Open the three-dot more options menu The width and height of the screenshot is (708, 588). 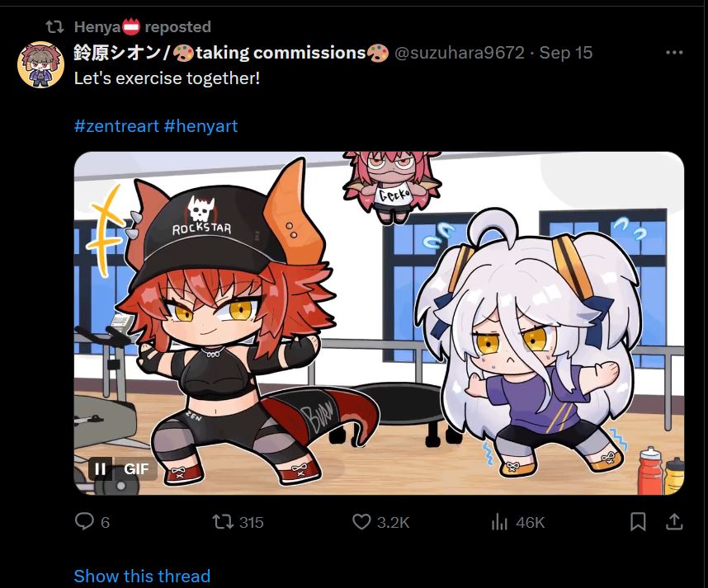coord(674,52)
